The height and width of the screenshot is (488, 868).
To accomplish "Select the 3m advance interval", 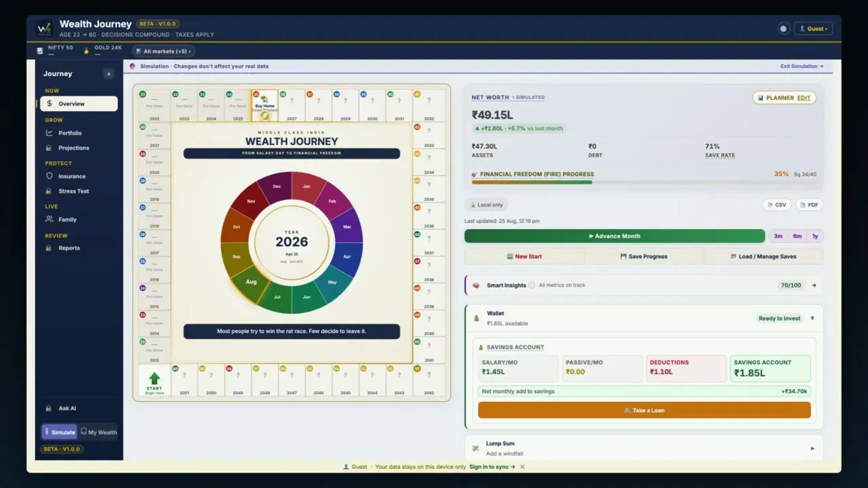I will [778, 236].
